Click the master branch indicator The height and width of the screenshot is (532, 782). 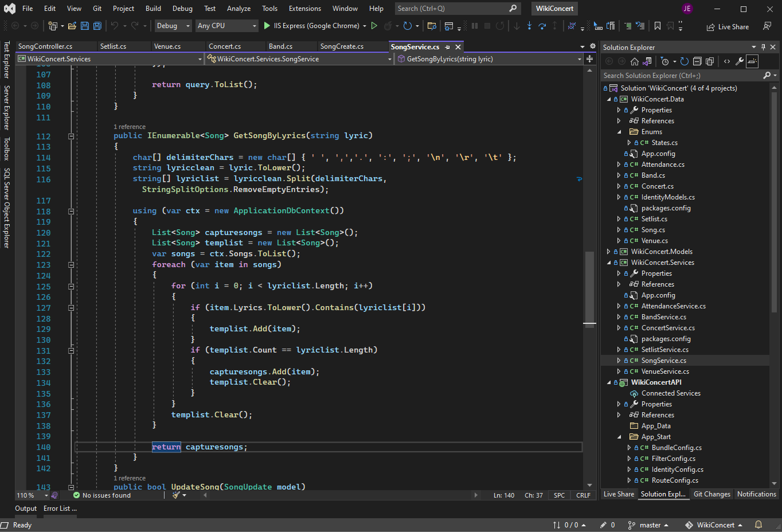click(648, 525)
